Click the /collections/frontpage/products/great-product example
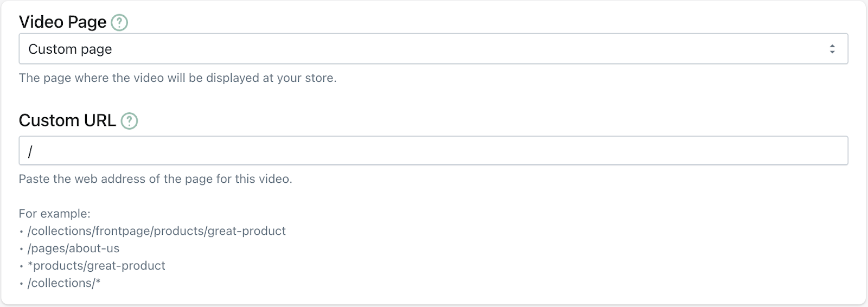The height and width of the screenshot is (307, 868). coord(156,231)
